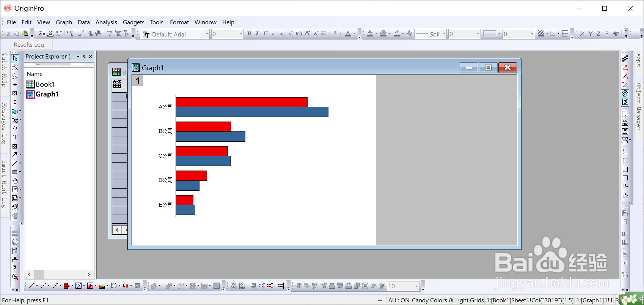
Task: Open the line width dropdown
Action: [478, 34]
